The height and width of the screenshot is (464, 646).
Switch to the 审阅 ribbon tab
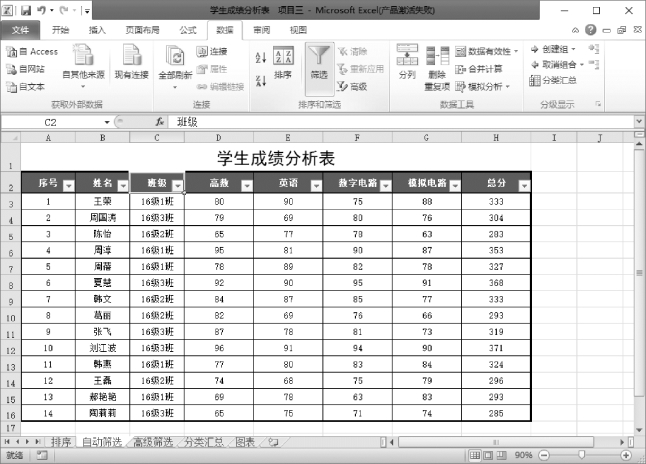262,30
